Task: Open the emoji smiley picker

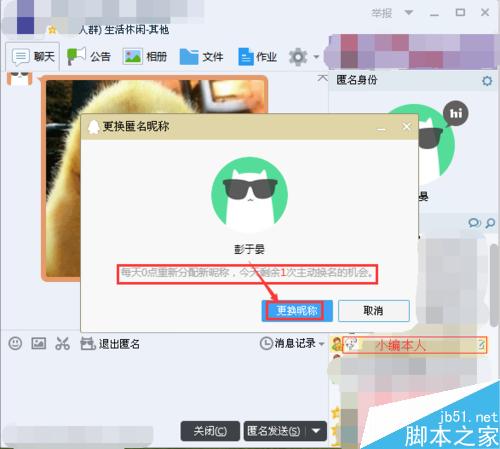Action: tap(15, 343)
